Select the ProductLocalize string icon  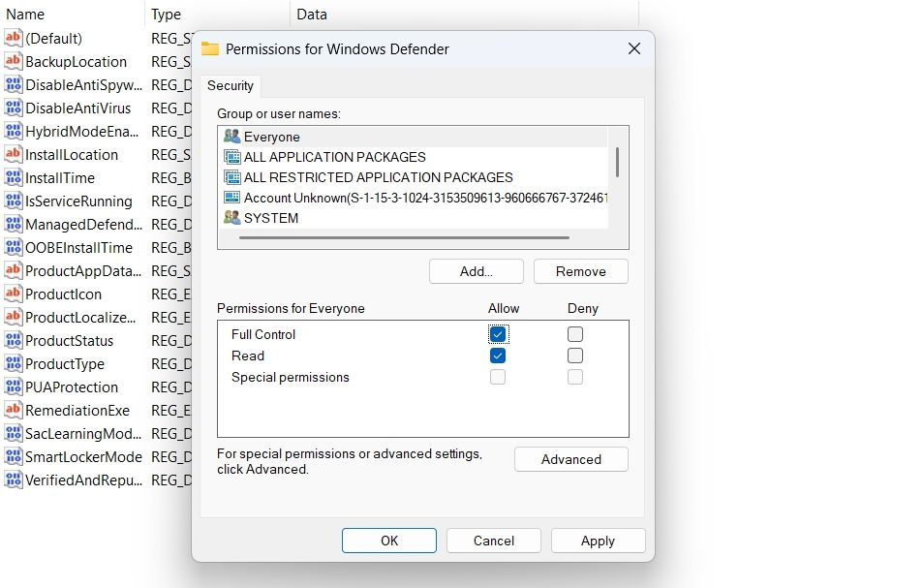click(x=13, y=317)
